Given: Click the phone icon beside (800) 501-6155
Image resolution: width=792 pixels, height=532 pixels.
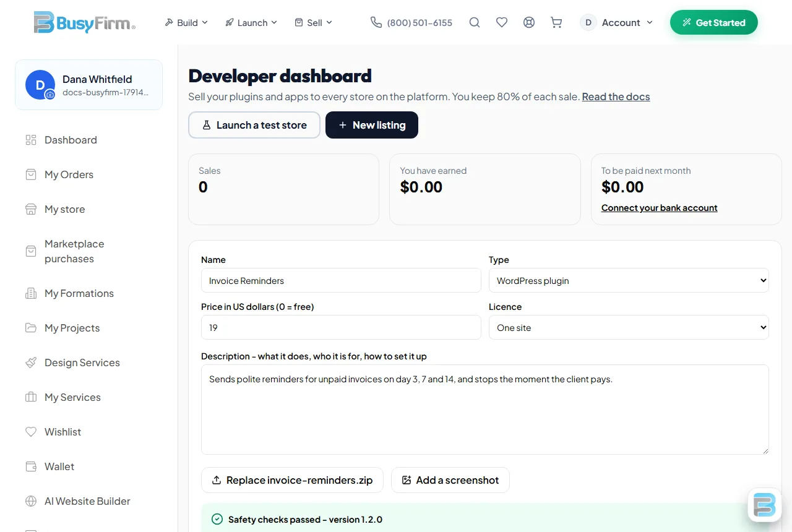Looking at the screenshot, I should point(376,22).
